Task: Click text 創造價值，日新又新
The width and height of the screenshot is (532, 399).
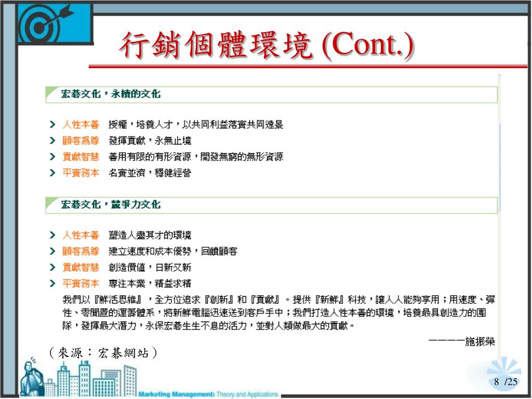Action: tap(150, 268)
